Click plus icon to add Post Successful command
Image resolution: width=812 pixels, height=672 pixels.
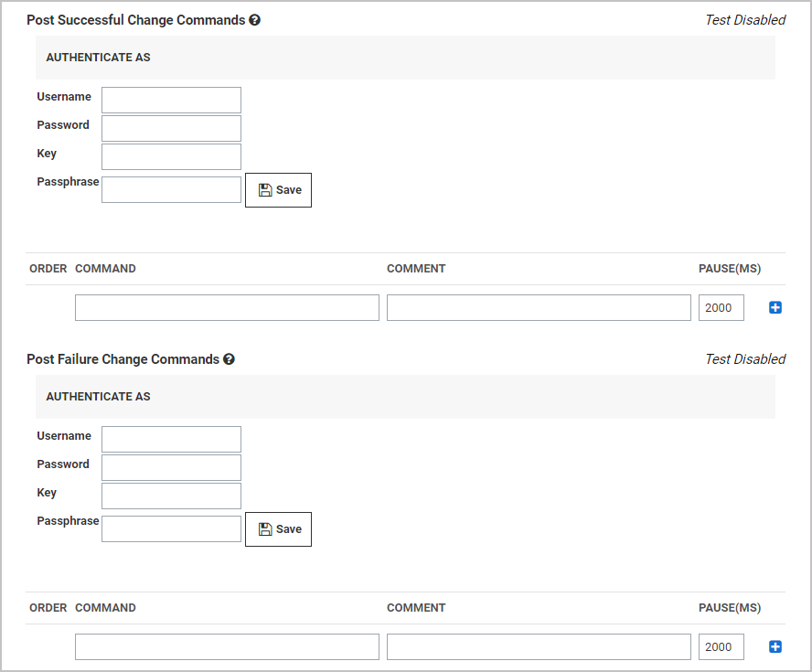775,308
